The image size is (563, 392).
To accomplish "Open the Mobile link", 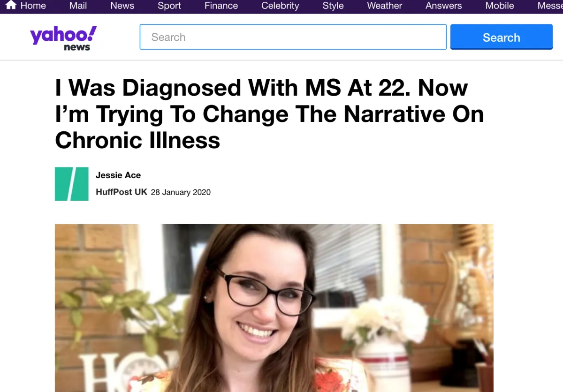I will point(500,6).
